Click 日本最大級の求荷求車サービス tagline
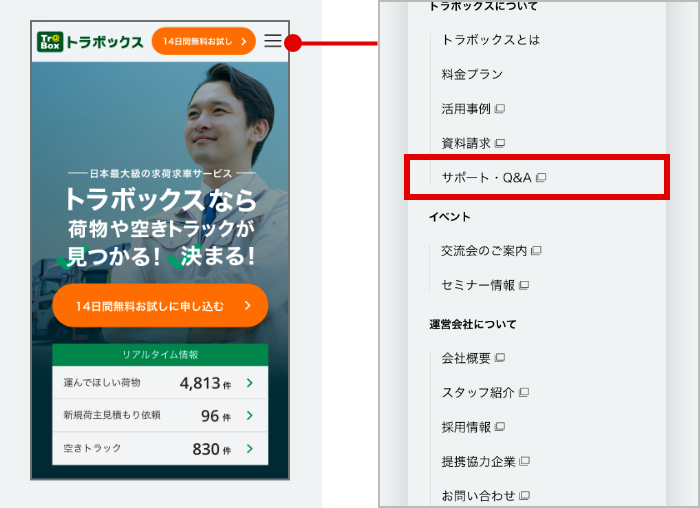The height and width of the screenshot is (508, 700). click(x=161, y=173)
